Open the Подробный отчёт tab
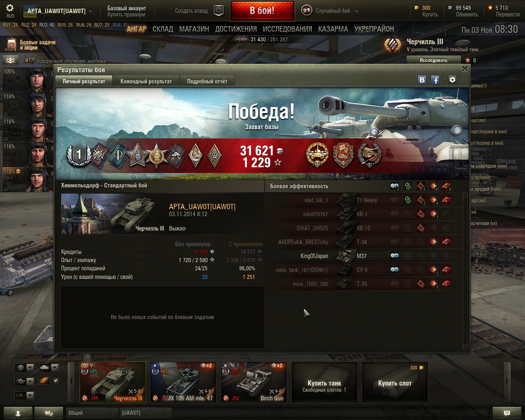The height and width of the screenshot is (420, 525). coord(207,81)
